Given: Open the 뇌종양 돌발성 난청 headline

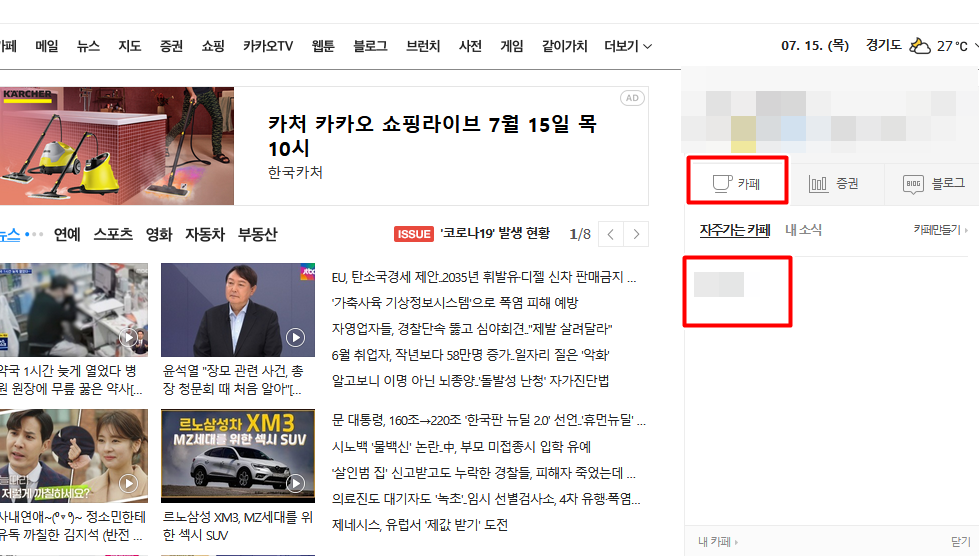Looking at the screenshot, I should pos(470,381).
